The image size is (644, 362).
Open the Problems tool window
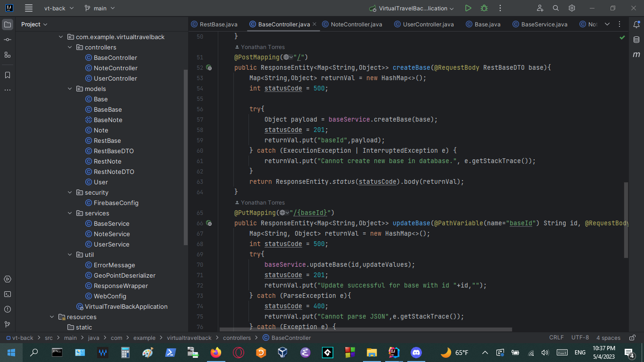pos(8,309)
